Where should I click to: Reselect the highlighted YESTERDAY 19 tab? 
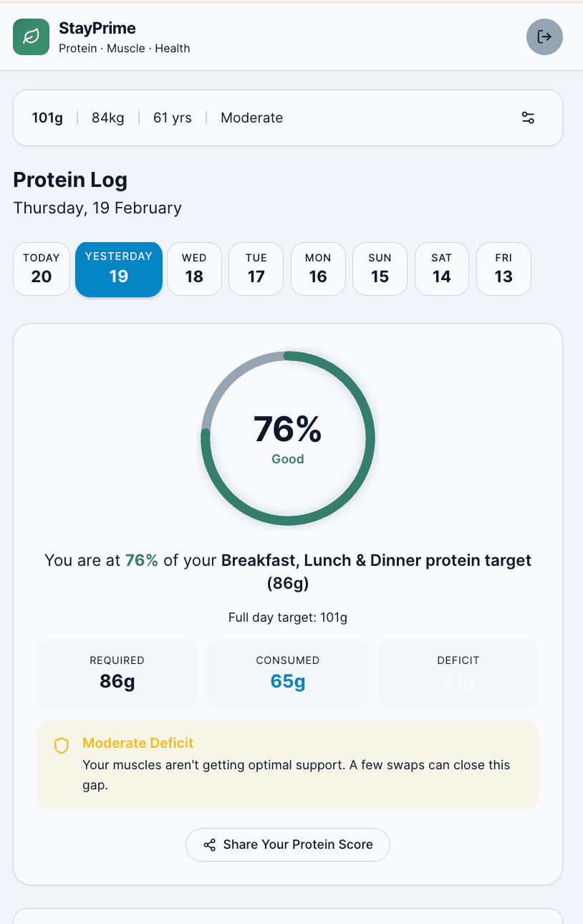click(x=118, y=269)
